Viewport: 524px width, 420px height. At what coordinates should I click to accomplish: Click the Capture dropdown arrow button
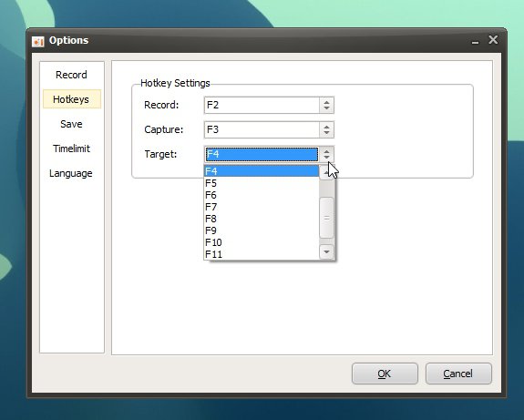pos(326,129)
